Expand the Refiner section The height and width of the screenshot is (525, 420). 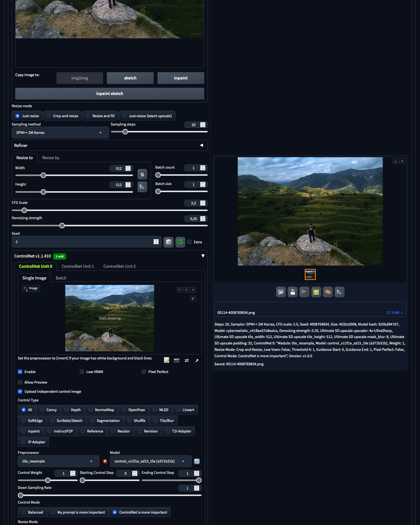[201, 145]
